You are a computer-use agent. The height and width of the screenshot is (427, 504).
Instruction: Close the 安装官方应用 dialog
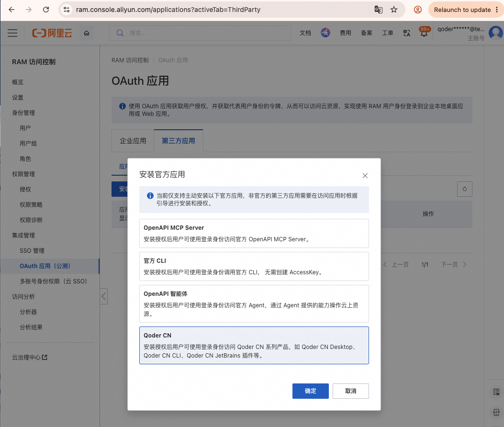tap(365, 176)
